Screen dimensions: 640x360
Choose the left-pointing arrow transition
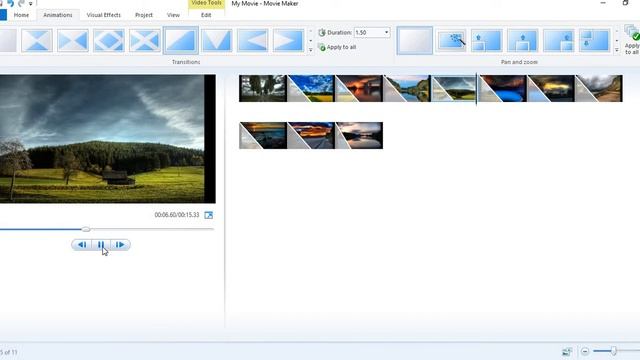tap(252, 40)
